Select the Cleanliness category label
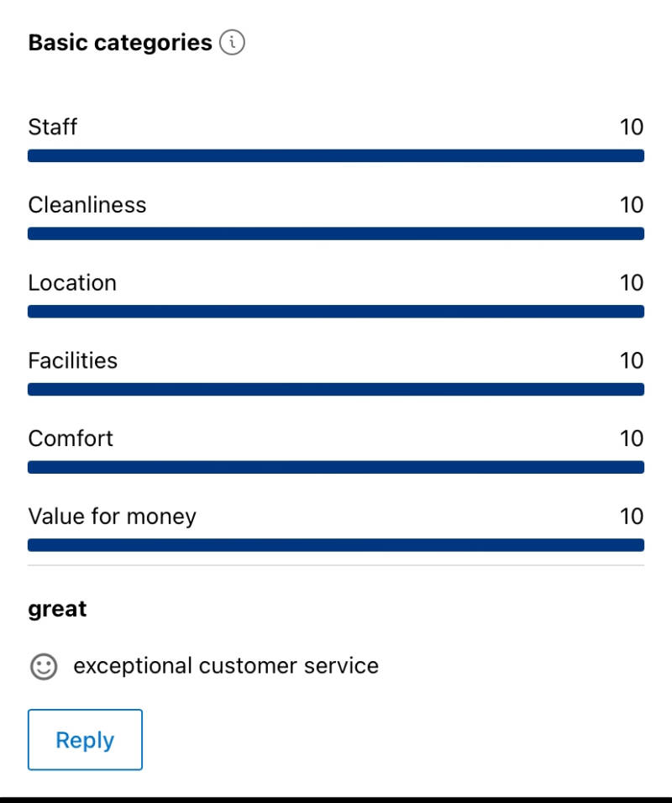The height and width of the screenshot is (803, 672). (87, 205)
